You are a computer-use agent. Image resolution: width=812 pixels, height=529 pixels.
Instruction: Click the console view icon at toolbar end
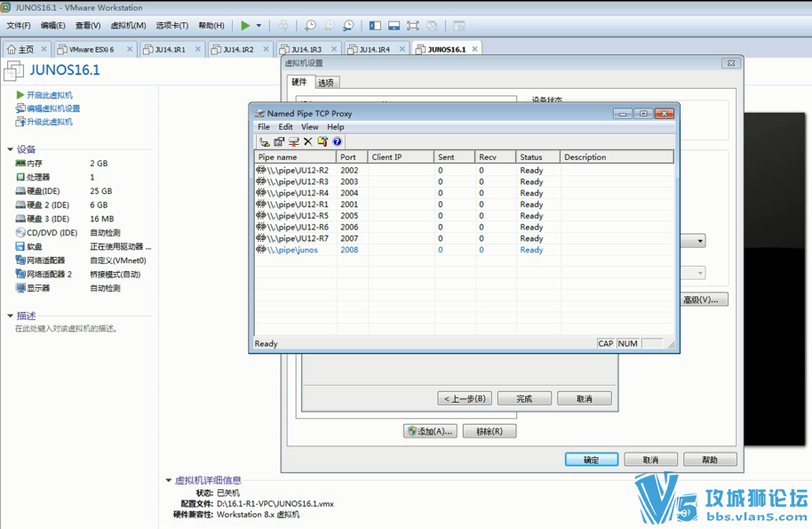[x=458, y=26]
